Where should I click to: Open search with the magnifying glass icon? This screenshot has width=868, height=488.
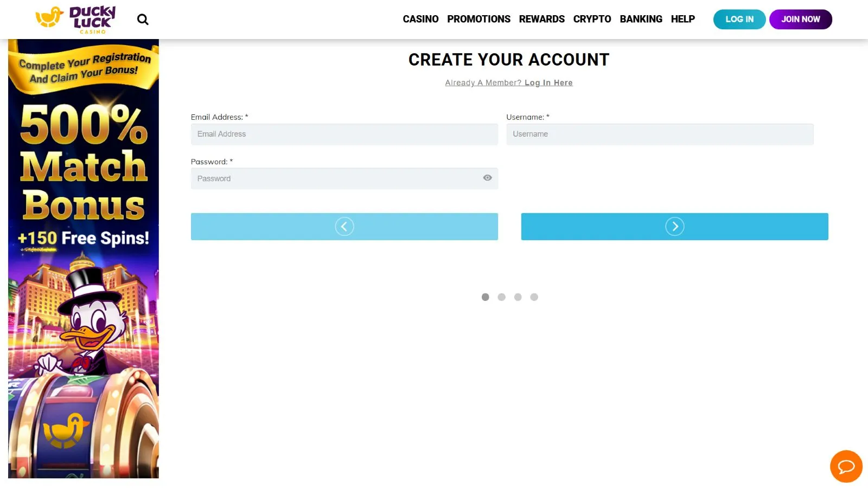[143, 20]
